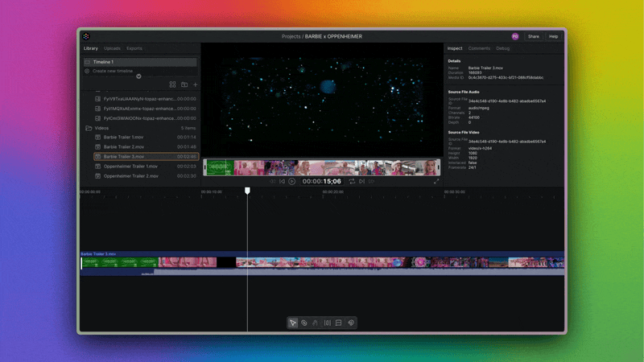Click the down-chevron handle under the timeline list
644x362 pixels.
click(138, 76)
